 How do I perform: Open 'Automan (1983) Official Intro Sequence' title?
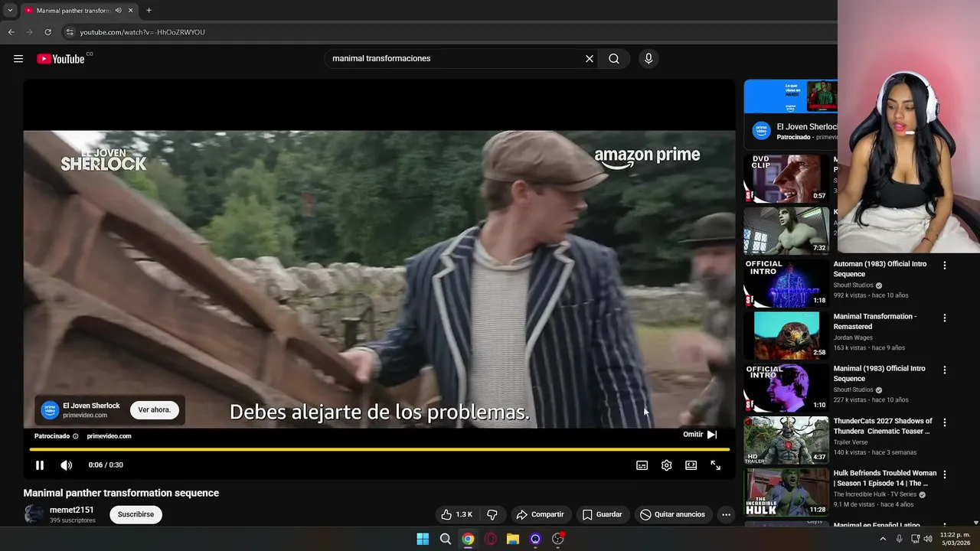pos(880,269)
